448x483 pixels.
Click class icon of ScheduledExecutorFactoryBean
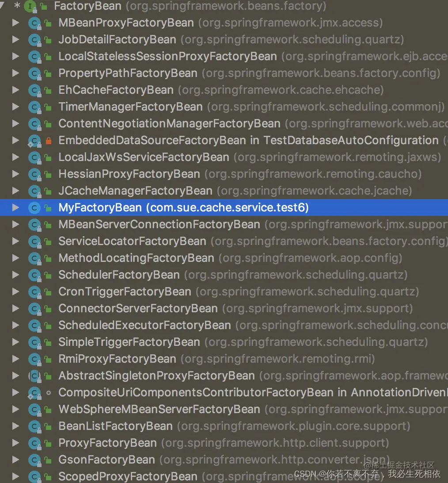click(34, 325)
